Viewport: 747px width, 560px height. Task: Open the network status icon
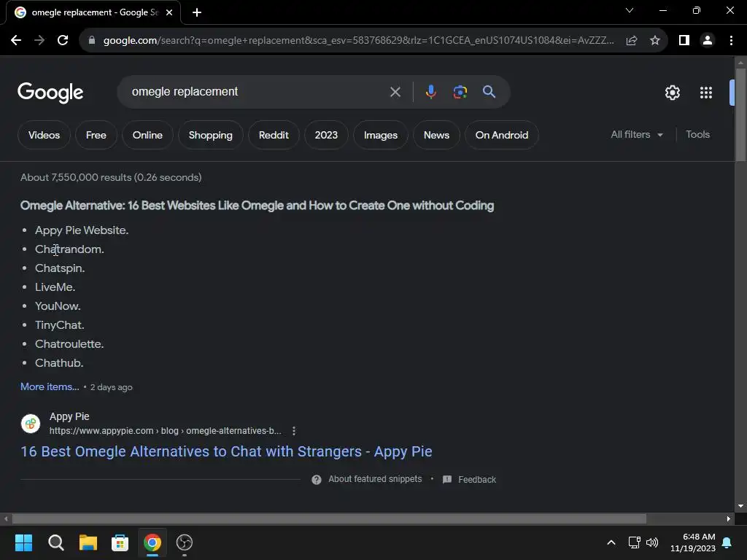click(634, 542)
